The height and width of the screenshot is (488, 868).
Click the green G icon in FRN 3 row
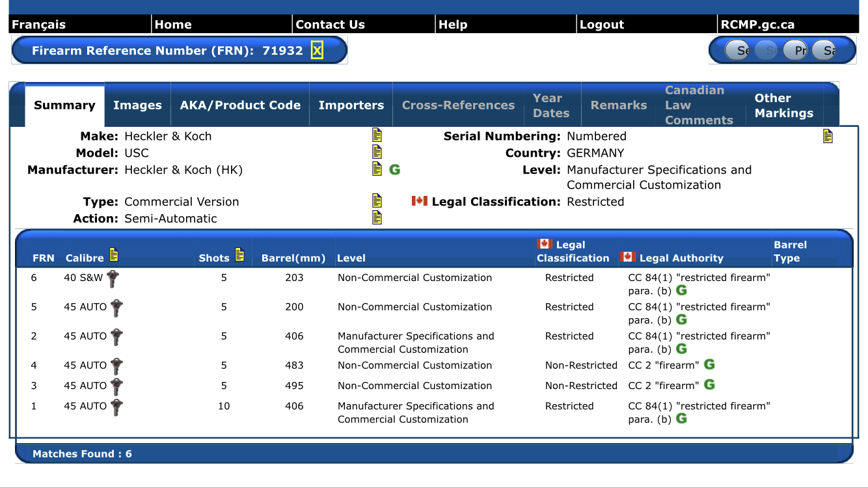coord(710,385)
